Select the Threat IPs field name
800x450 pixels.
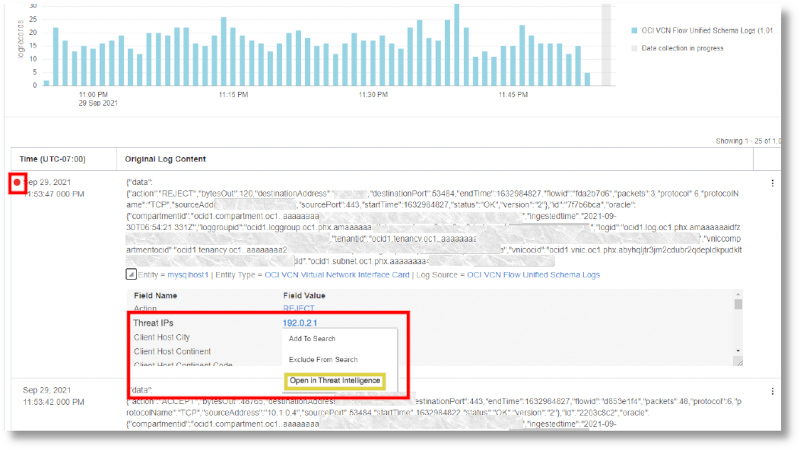pos(153,323)
